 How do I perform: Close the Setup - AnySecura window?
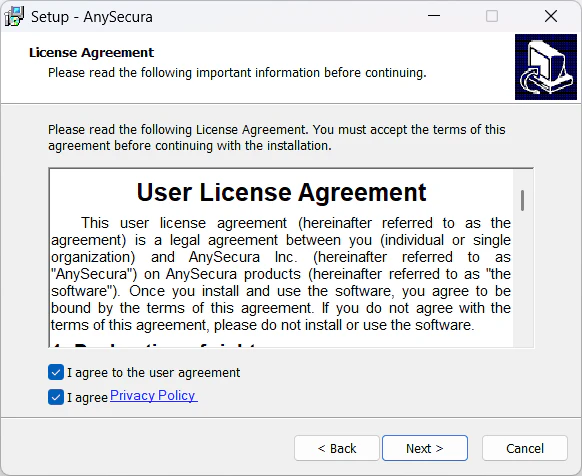[551, 16]
